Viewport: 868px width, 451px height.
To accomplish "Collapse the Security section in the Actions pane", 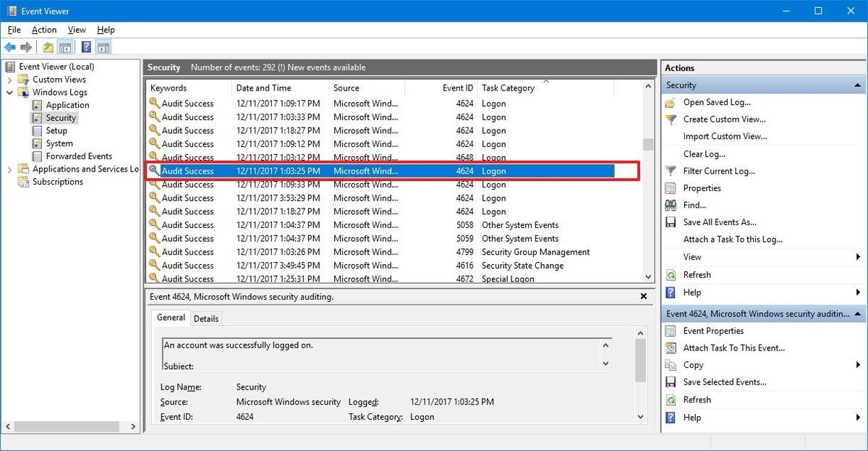I will pyautogui.click(x=858, y=85).
